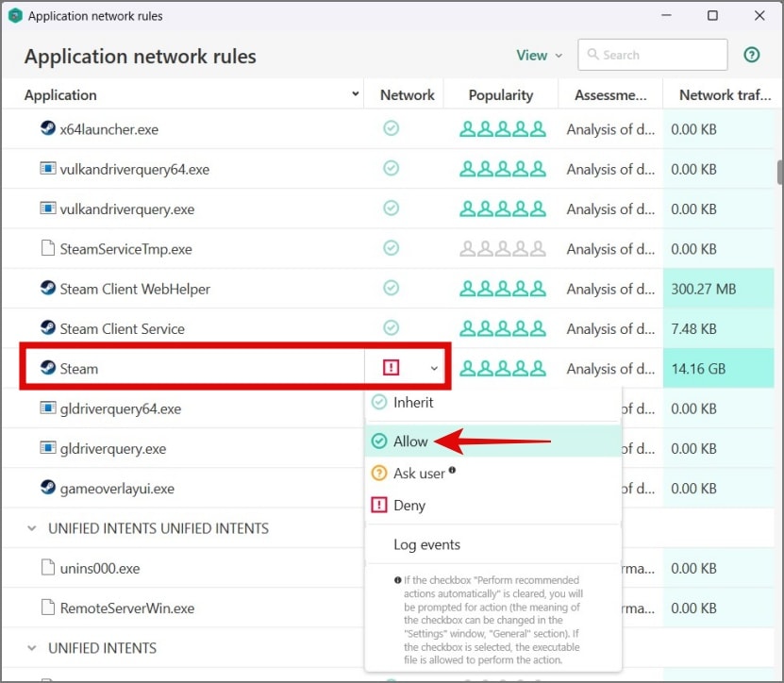Click allowed status icon for Steam Client WebHelper

coord(391,288)
